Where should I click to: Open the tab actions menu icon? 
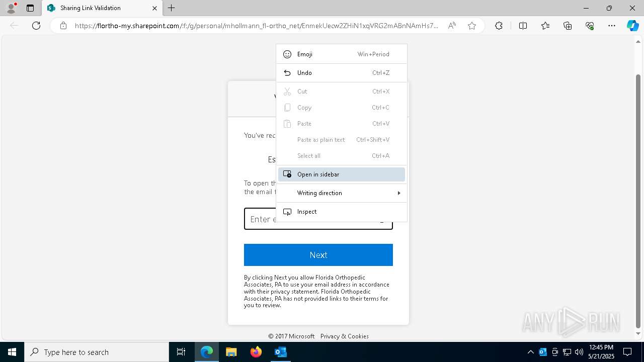tap(30, 8)
